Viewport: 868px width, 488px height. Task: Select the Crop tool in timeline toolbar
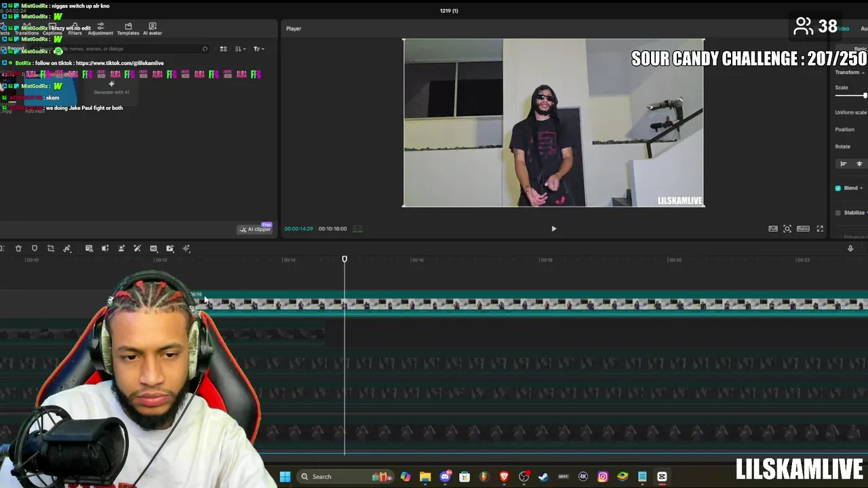tap(51, 249)
